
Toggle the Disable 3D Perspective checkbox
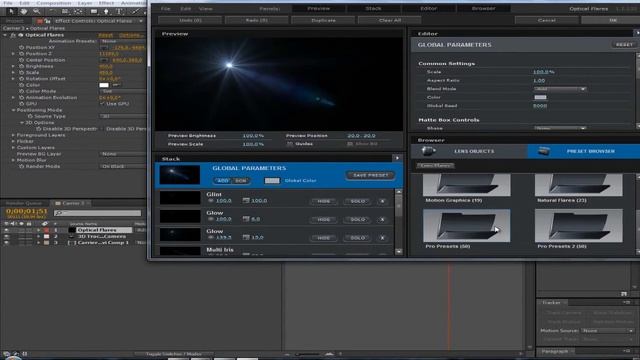click(x=101, y=129)
